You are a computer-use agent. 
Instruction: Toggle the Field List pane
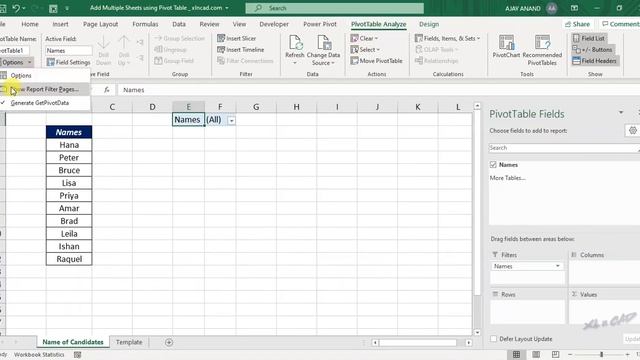(589, 38)
